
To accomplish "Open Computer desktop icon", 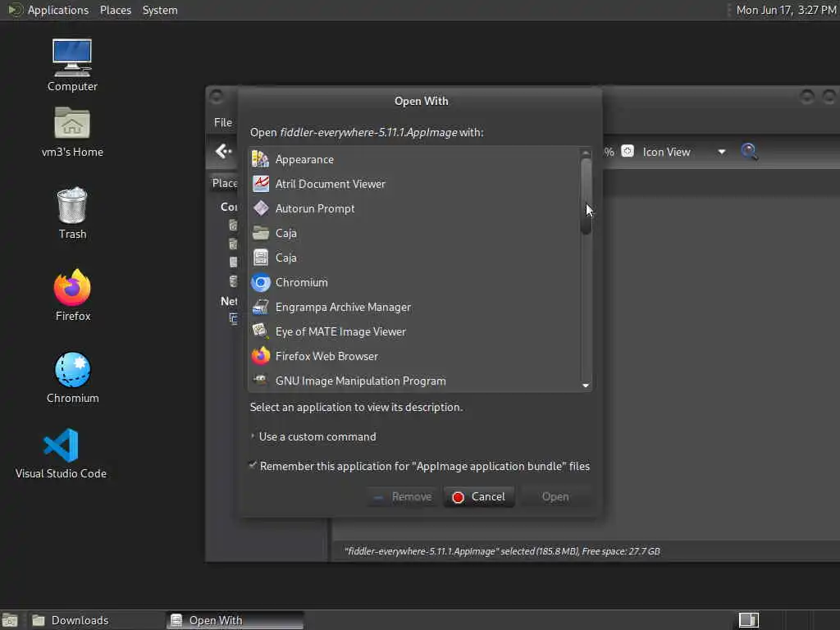I will pyautogui.click(x=72, y=65).
